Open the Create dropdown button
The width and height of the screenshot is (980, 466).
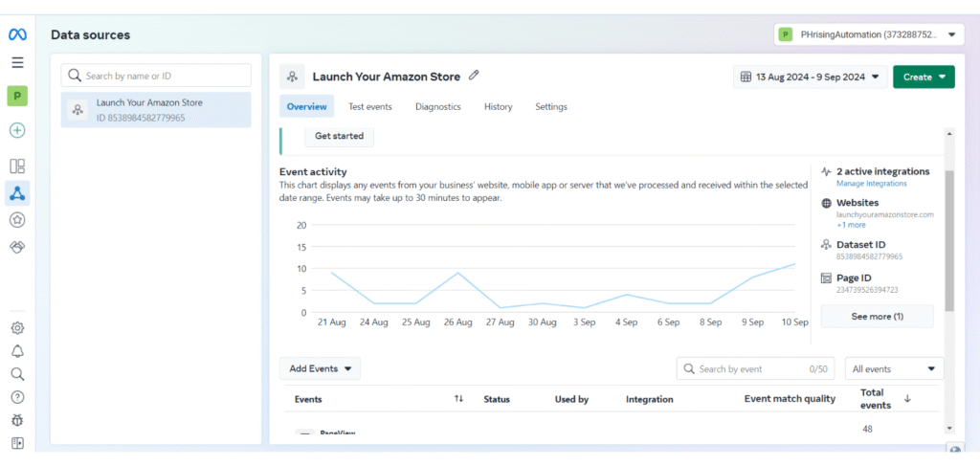pyautogui.click(x=924, y=77)
